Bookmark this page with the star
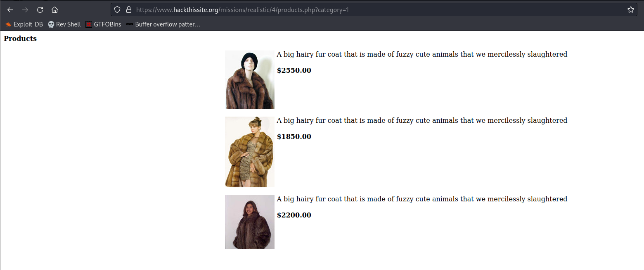Image resolution: width=644 pixels, height=270 pixels. (x=630, y=10)
